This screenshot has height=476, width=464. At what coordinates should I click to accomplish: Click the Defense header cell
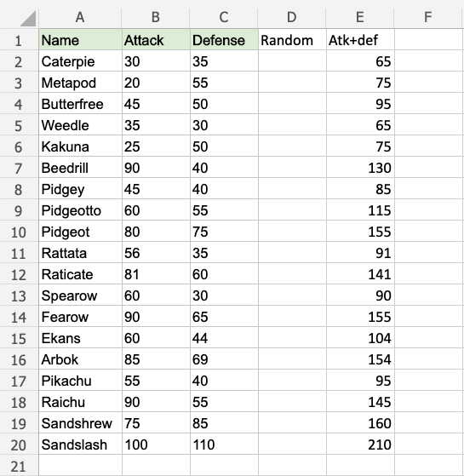224,40
